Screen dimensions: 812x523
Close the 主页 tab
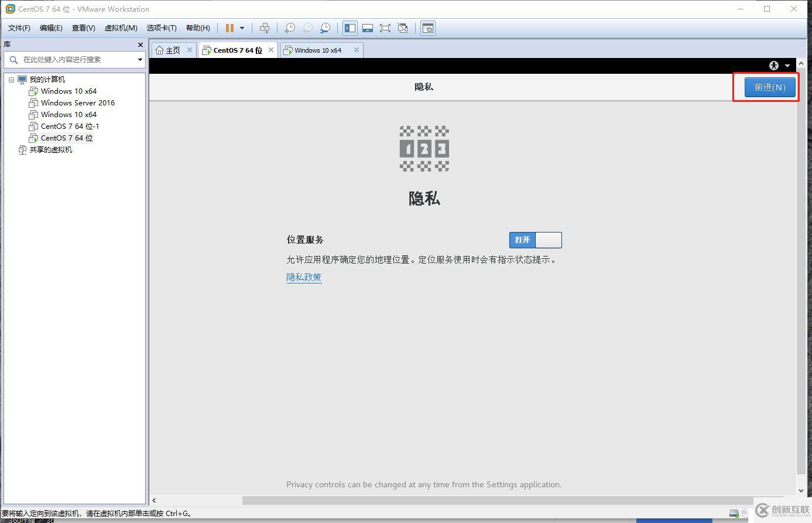(x=190, y=50)
